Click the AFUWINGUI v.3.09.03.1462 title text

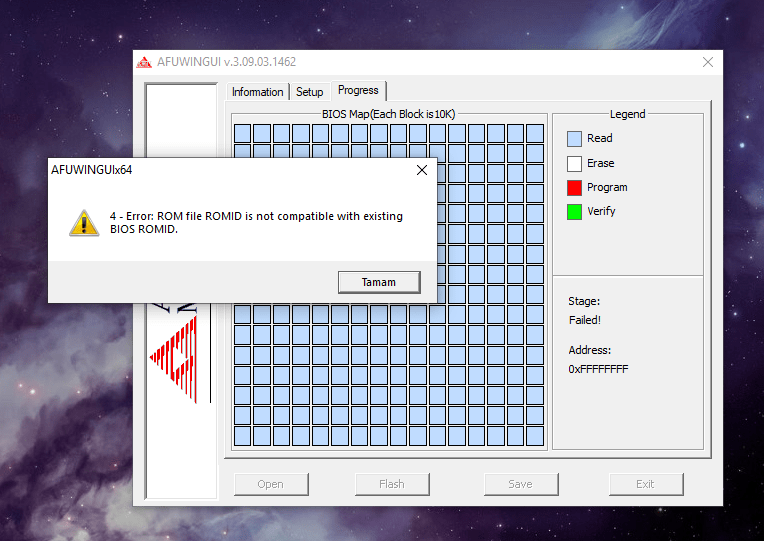[x=226, y=62]
